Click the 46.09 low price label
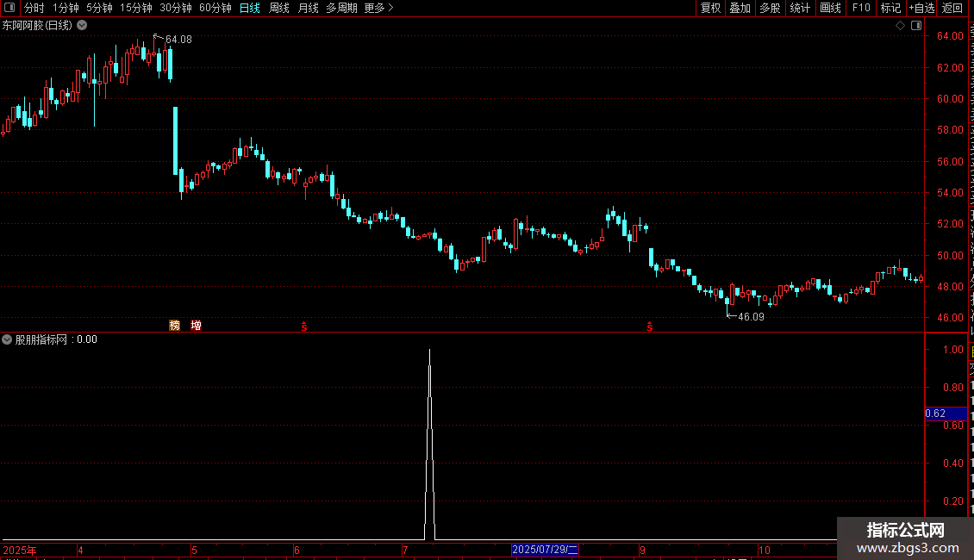Viewport: 974px width, 560px height. click(751, 317)
